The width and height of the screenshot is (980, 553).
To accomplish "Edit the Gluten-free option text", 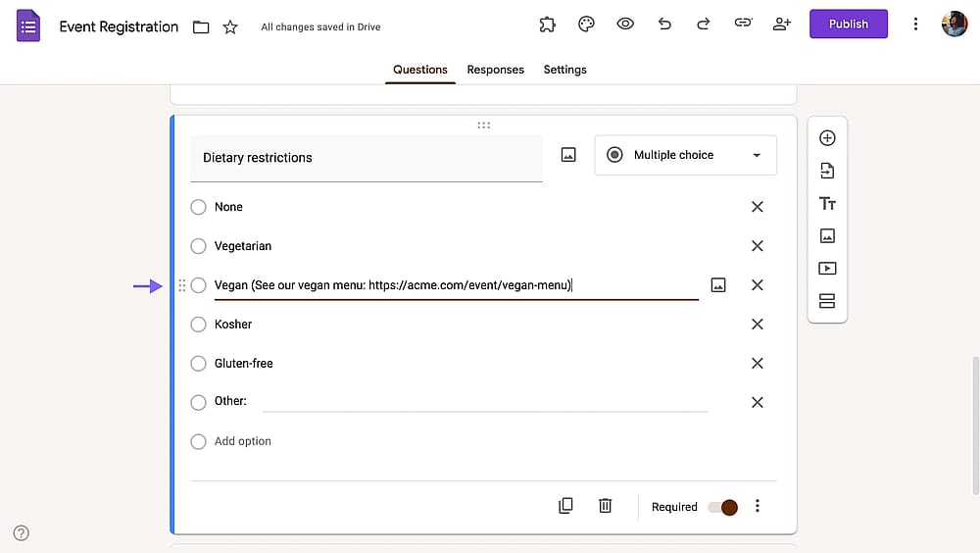I will point(244,364).
